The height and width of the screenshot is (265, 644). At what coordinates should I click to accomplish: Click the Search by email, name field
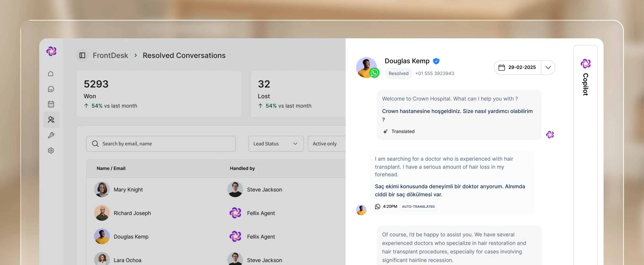(x=161, y=144)
